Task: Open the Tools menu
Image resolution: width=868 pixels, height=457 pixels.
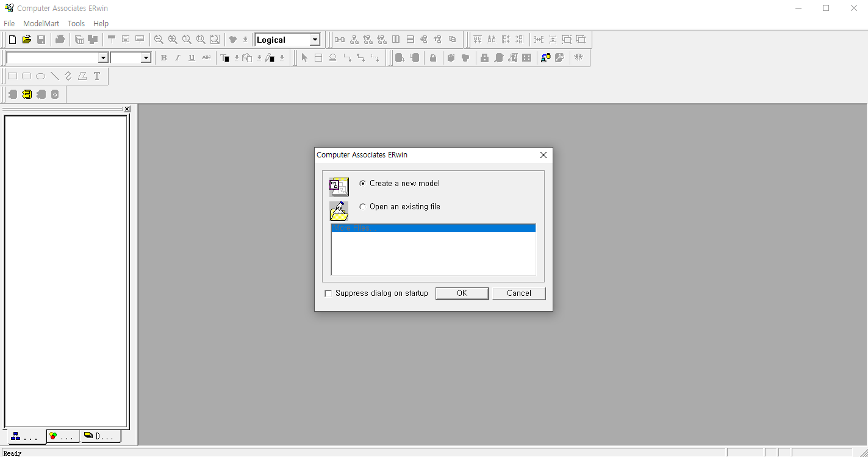Action: tap(76, 23)
